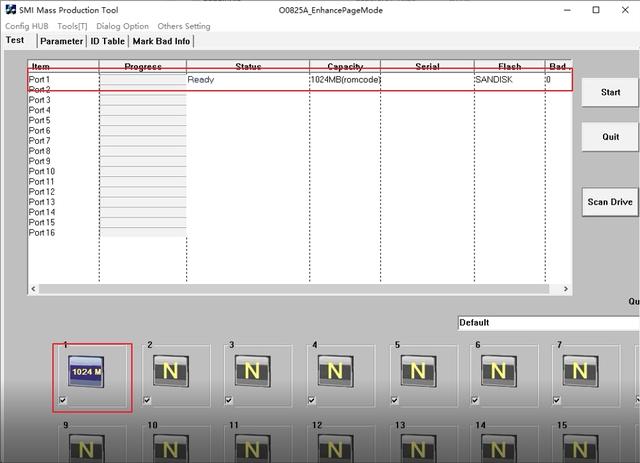Click the N drive icon in slot 14
640x463 pixels.
498,448
